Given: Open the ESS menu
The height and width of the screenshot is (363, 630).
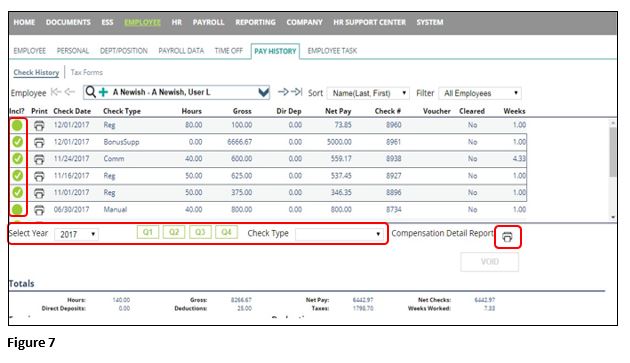Looking at the screenshot, I should (x=107, y=23).
